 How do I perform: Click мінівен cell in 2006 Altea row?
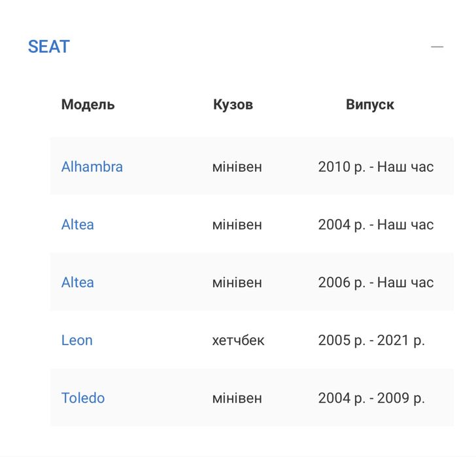click(237, 282)
